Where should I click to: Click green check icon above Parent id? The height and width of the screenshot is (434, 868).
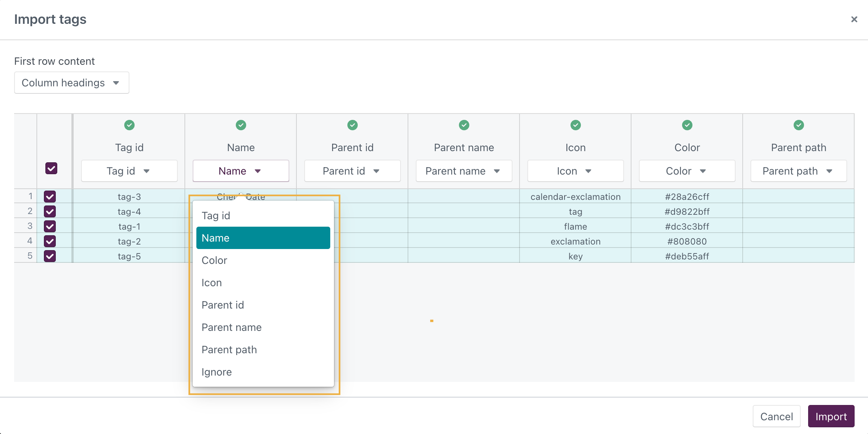pyautogui.click(x=352, y=125)
